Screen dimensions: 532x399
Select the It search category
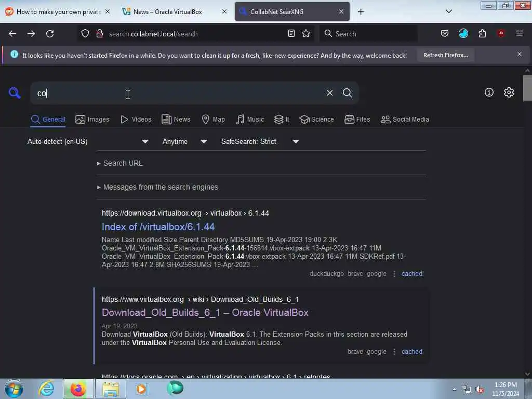coord(282,119)
